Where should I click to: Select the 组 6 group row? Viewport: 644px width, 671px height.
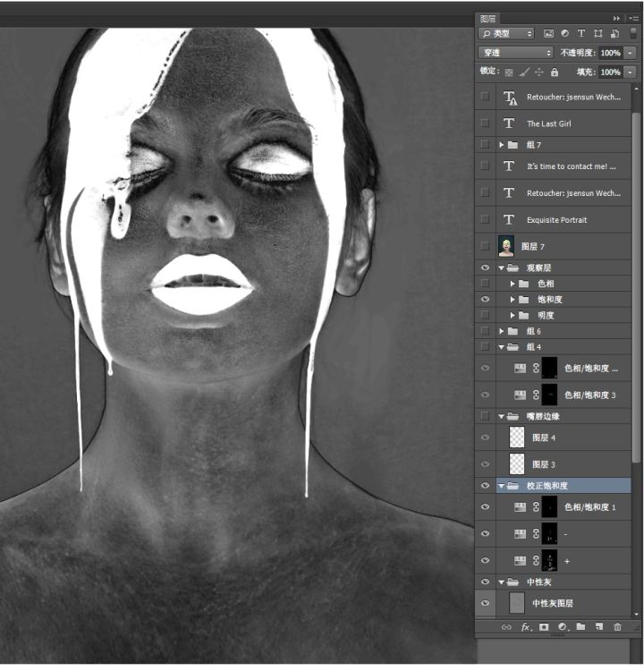(x=563, y=331)
